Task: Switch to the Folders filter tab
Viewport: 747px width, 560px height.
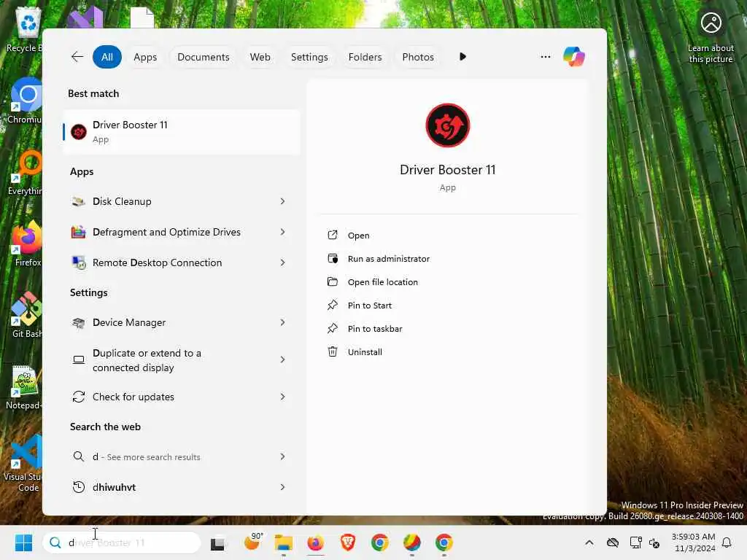Action: point(365,57)
